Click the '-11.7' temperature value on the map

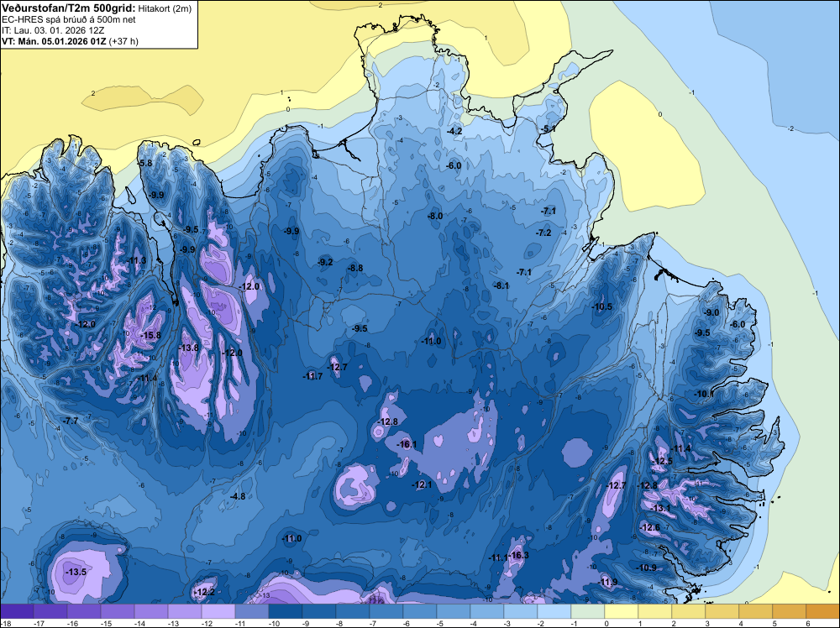click(312, 376)
